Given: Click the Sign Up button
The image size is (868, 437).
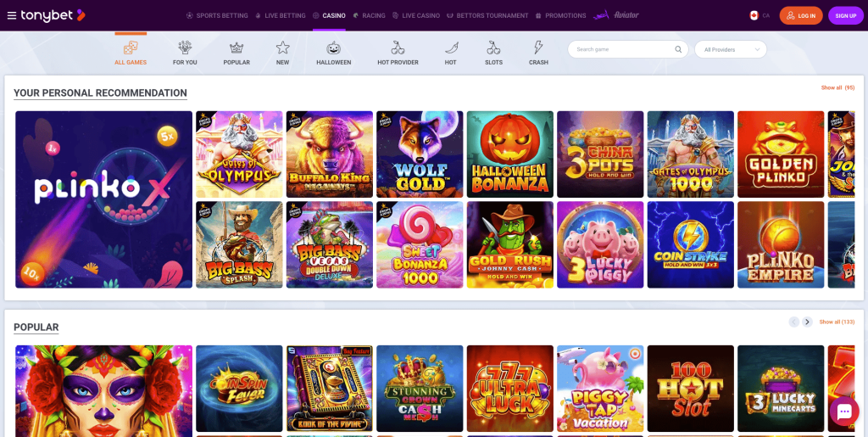Looking at the screenshot, I should (x=846, y=15).
